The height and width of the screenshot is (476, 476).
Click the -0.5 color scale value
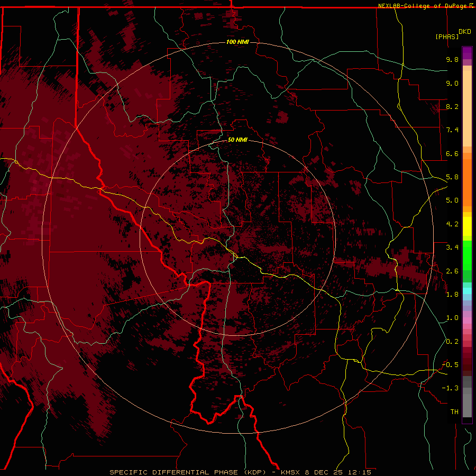point(450,365)
